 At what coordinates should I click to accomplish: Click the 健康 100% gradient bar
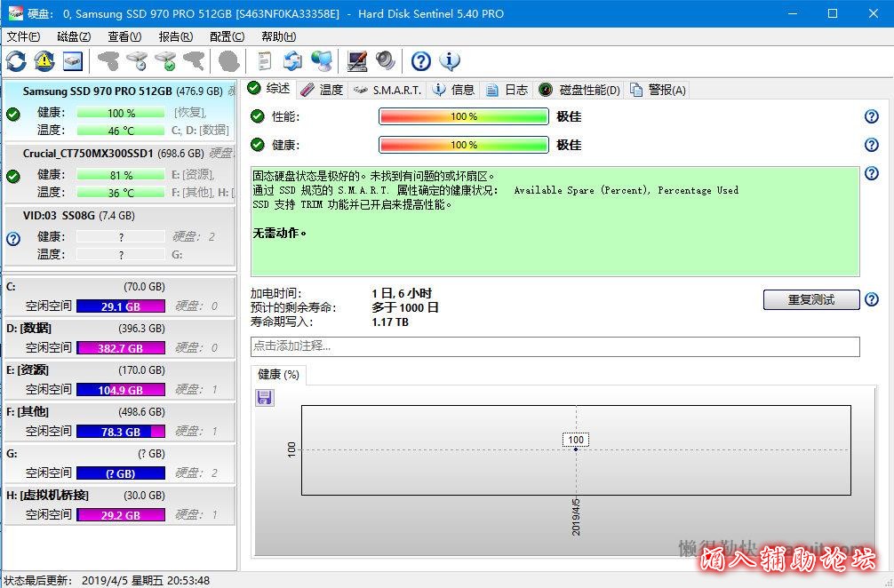click(x=463, y=145)
